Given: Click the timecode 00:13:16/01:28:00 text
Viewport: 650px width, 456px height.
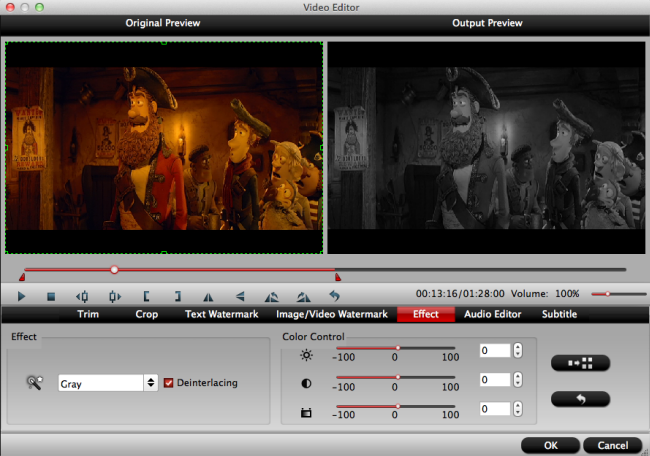Looking at the screenshot, I should 460,293.
